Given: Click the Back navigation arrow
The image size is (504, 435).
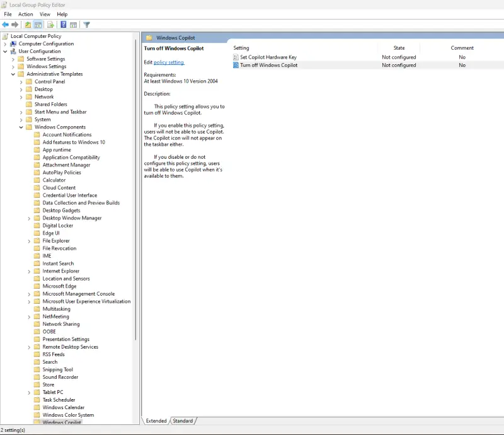Looking at the screenshot, I should tap(5, 25).
